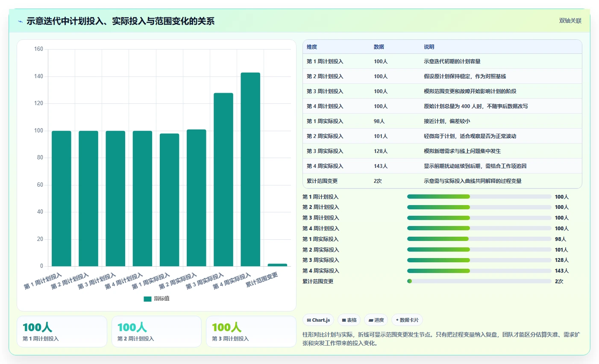
Task: Select the 数据卡片 tag chip
Action: [407, 320]
